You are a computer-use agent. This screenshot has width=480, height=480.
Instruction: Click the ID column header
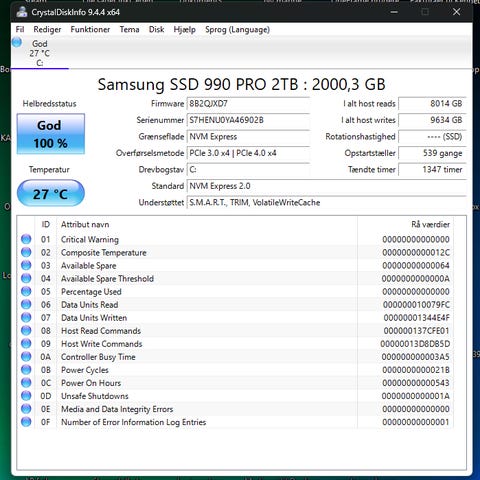[x=46, y=224]
